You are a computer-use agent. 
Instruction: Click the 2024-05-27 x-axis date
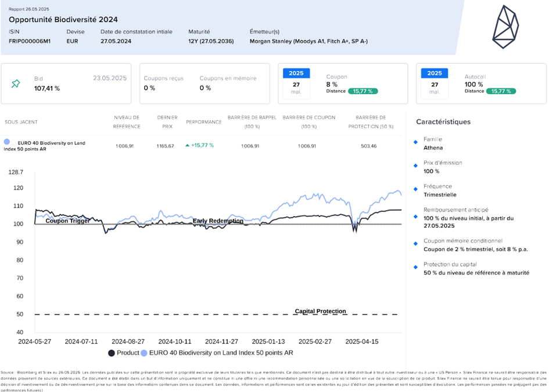(35, 341)
